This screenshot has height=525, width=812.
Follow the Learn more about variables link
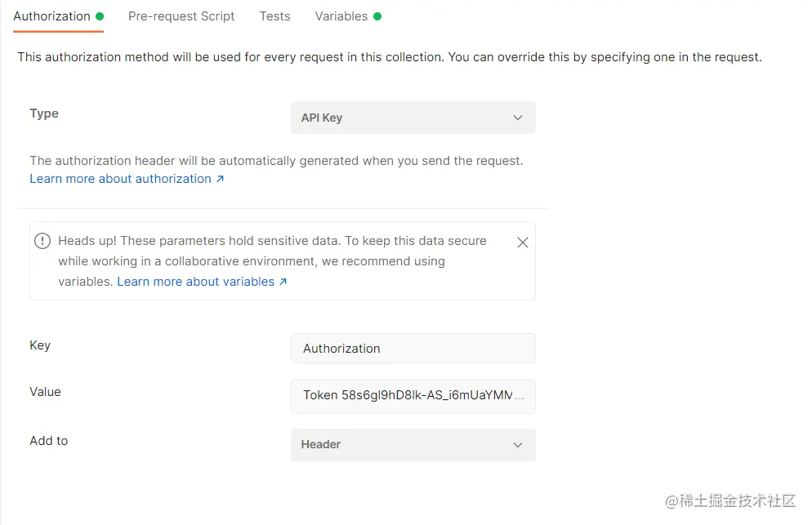[x=195, y=282]
